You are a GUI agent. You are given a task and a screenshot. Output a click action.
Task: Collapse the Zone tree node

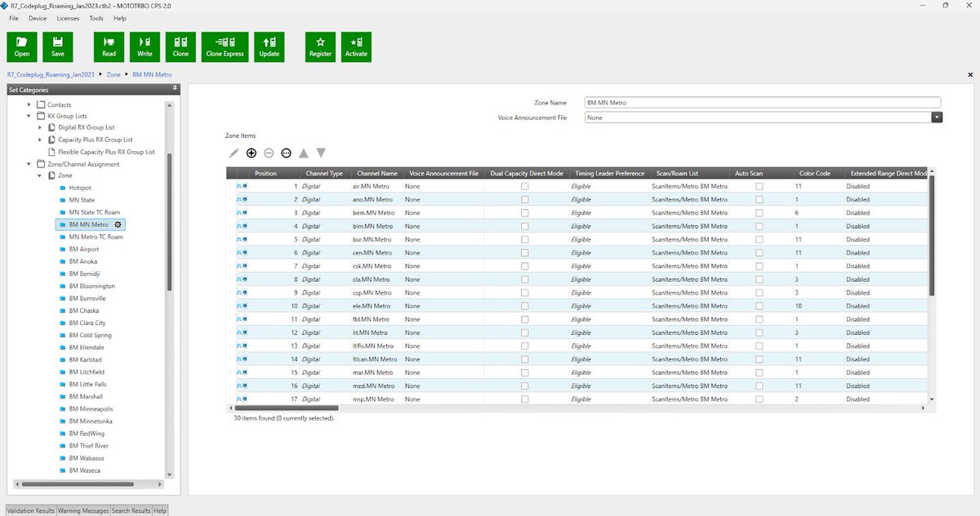point(41,176)
